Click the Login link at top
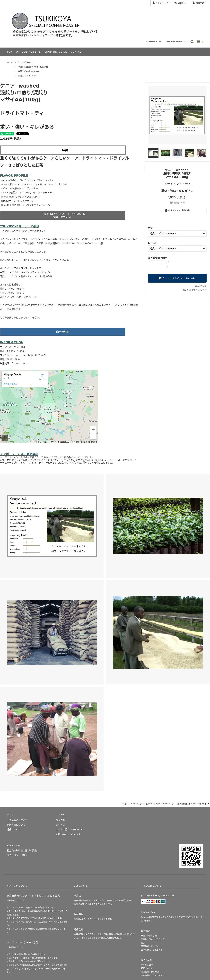 point(180,3)
